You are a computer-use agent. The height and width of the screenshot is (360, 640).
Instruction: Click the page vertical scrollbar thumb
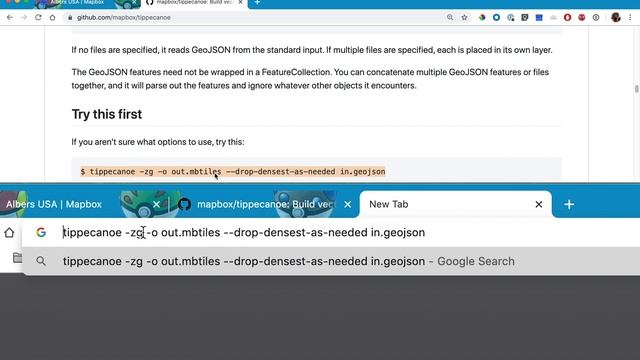[636, 89]
